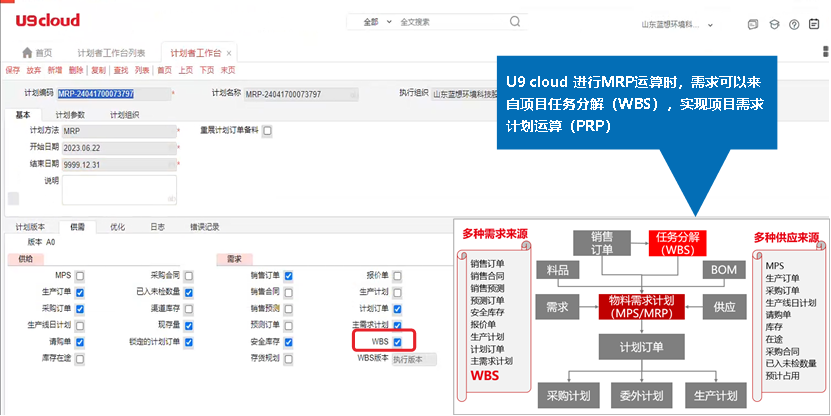Click the 说明 text area
The height and width of the screenshot is (416, 831).
click(119, 190)
